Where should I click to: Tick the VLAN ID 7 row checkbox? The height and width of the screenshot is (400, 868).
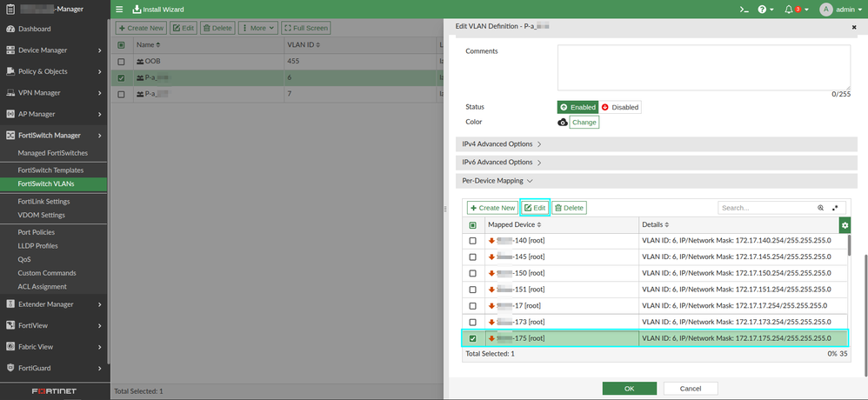pos(121,95)
